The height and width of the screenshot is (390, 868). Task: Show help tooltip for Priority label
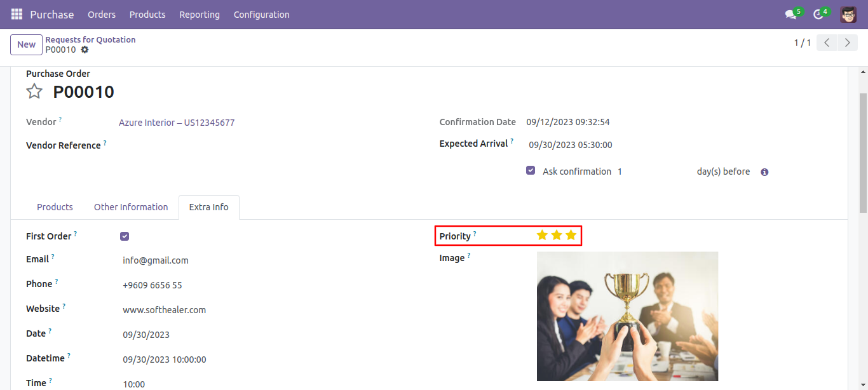475,233
